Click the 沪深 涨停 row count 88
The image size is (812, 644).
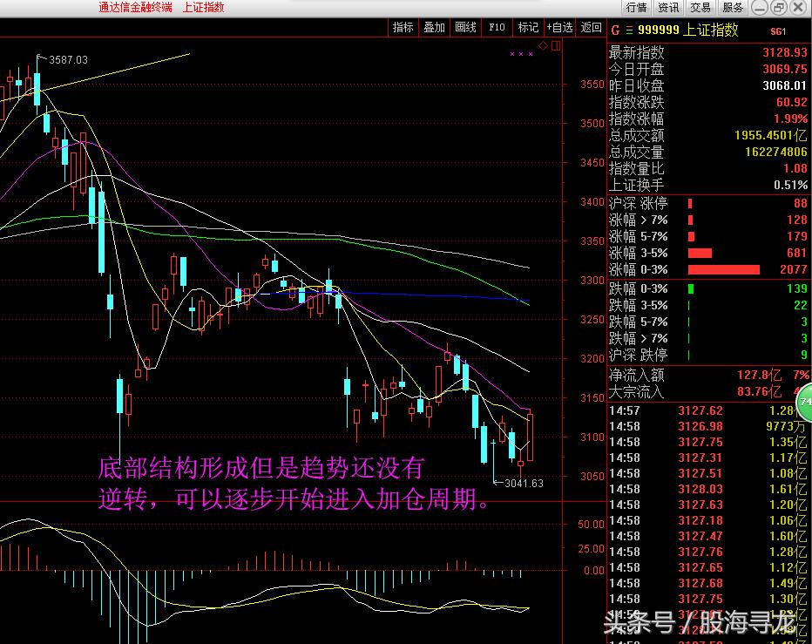pyautogui.click(x=801, y=204)
